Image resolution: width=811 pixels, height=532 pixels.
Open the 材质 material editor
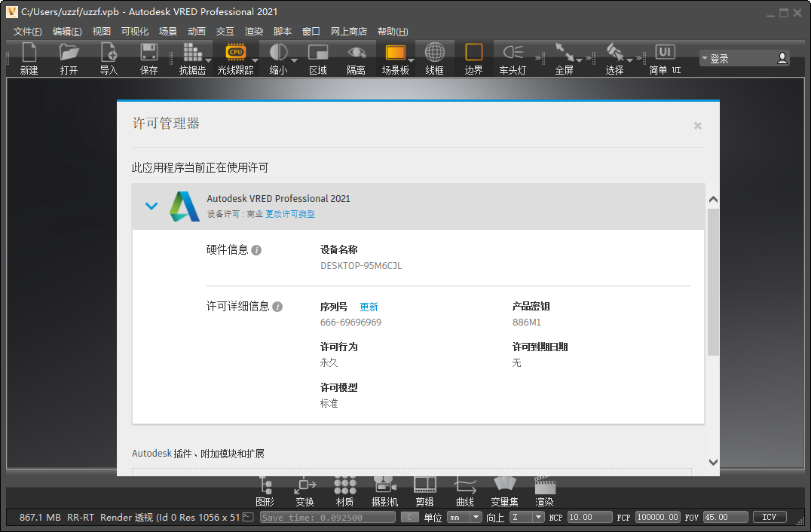344,490
